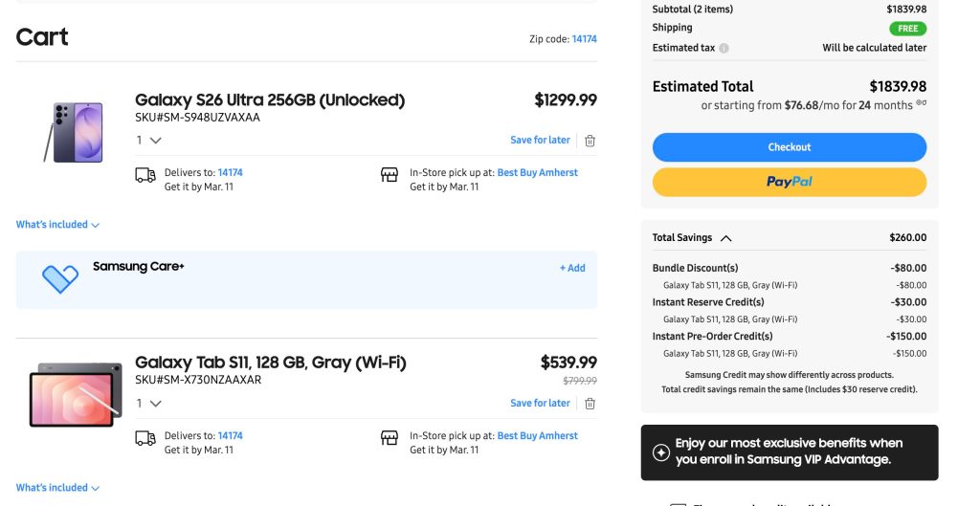Delete Galaxy S26 Ultra with trash icon

pyautogui.click(x=590, y=141)
